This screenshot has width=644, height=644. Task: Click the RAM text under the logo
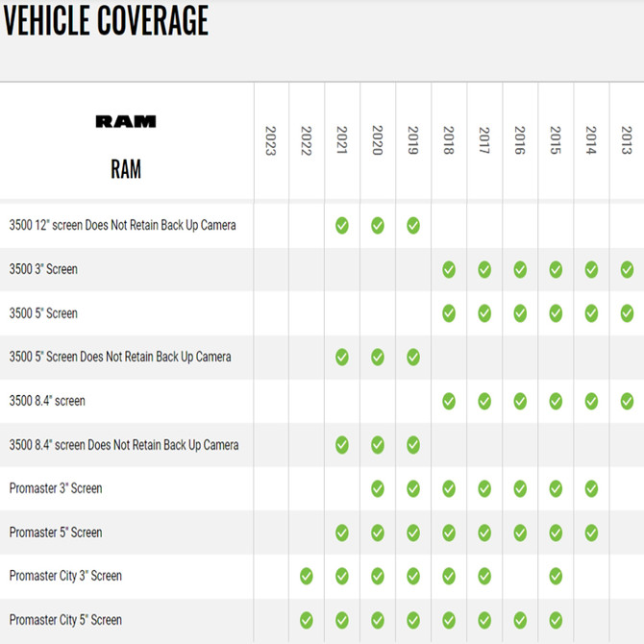pos(126,170)
